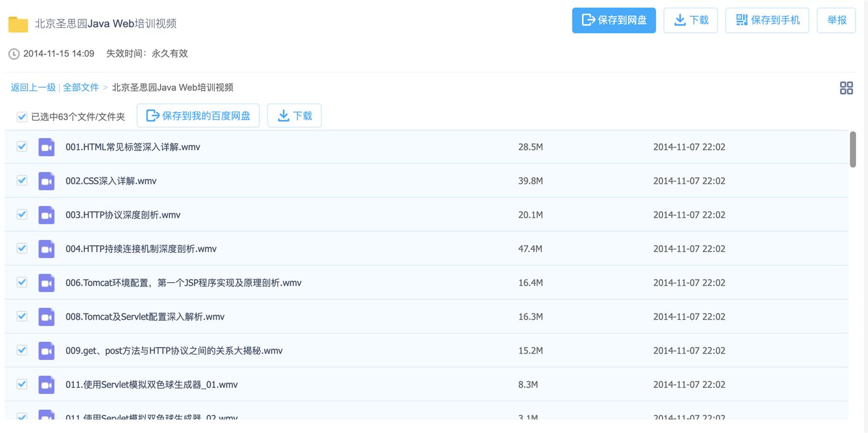Click the size value 47.4M
This screenshot has height=433, width=868.
(x=531, y=249)
